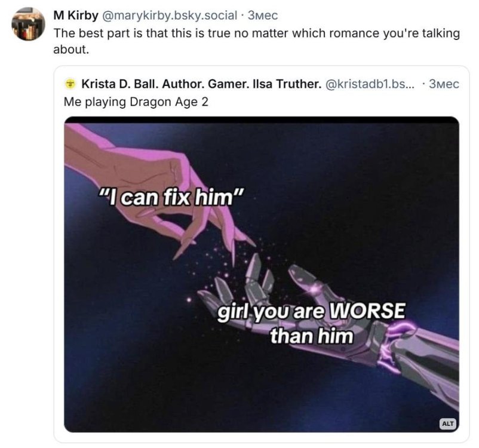Show the ALT text badge on image

[x=447, y=424]
